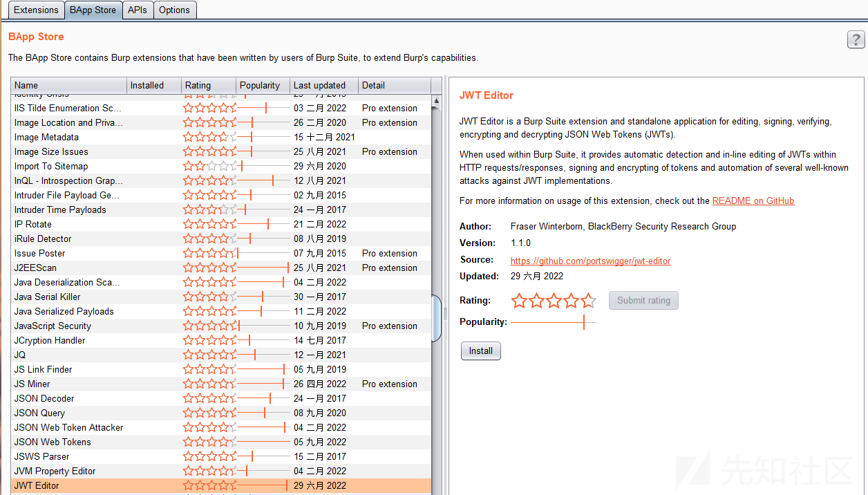Screen dimensions: 868x495
Task: Open the help question mark button
Action: 856,39
